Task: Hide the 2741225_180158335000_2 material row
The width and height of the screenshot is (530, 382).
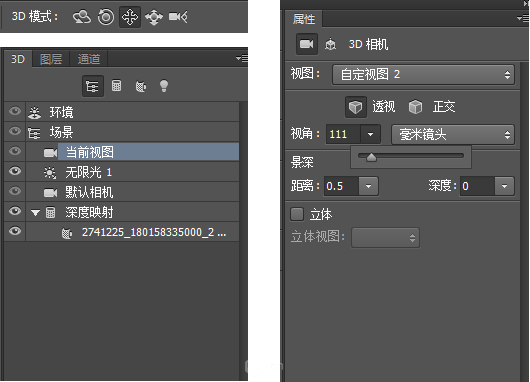Action: tap(15, 231)
